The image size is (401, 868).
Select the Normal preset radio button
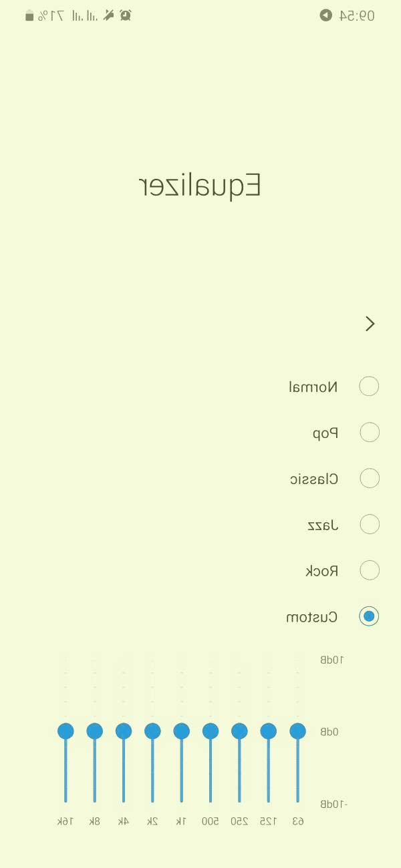[369, 387]
